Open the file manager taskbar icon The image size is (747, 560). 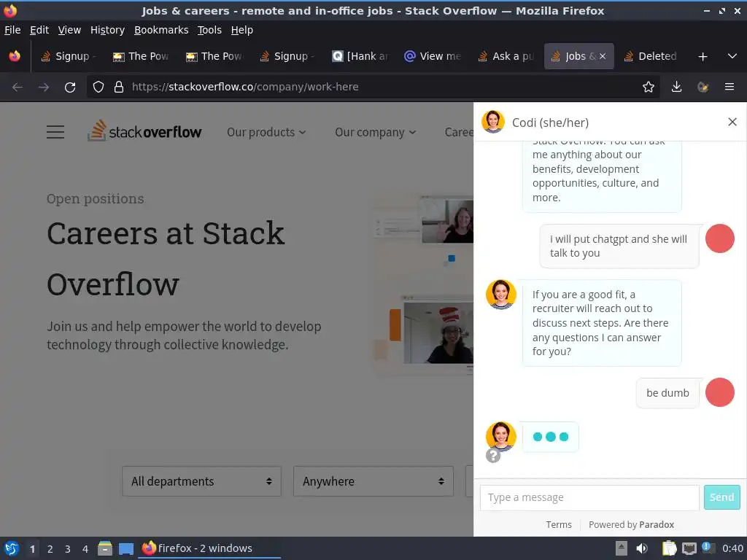coord(105,548)
